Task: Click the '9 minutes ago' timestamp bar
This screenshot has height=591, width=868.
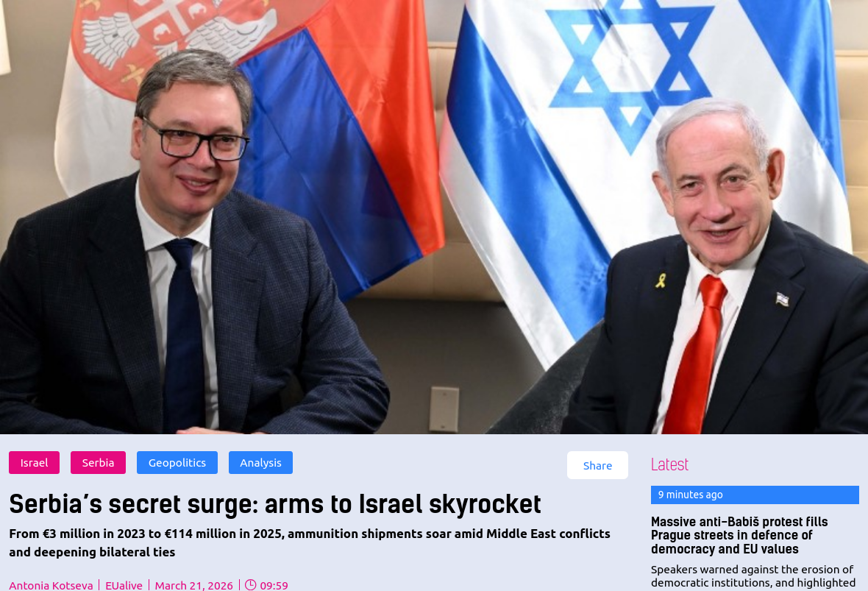Action: point(755,495)
